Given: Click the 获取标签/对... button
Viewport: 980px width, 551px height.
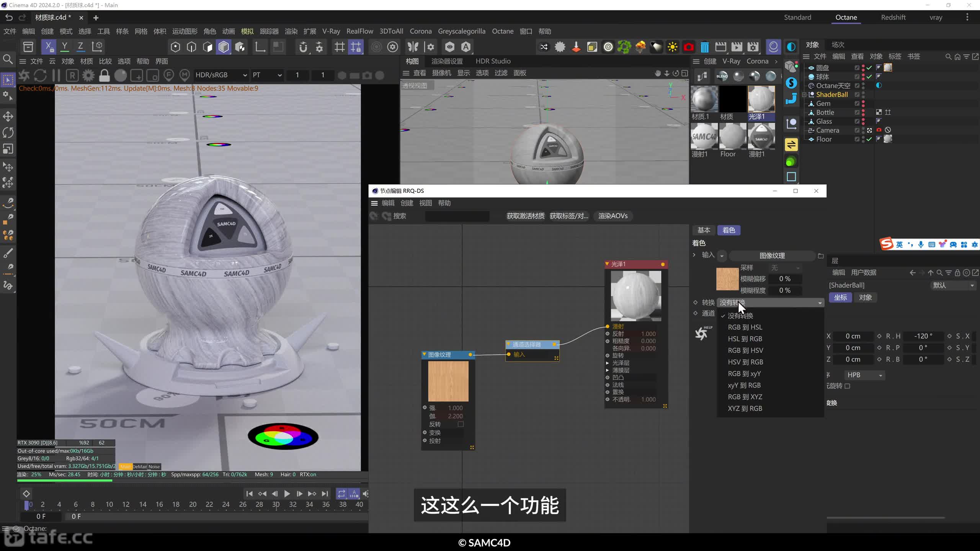Looking at the screenshot, I should tap(569, 216).
